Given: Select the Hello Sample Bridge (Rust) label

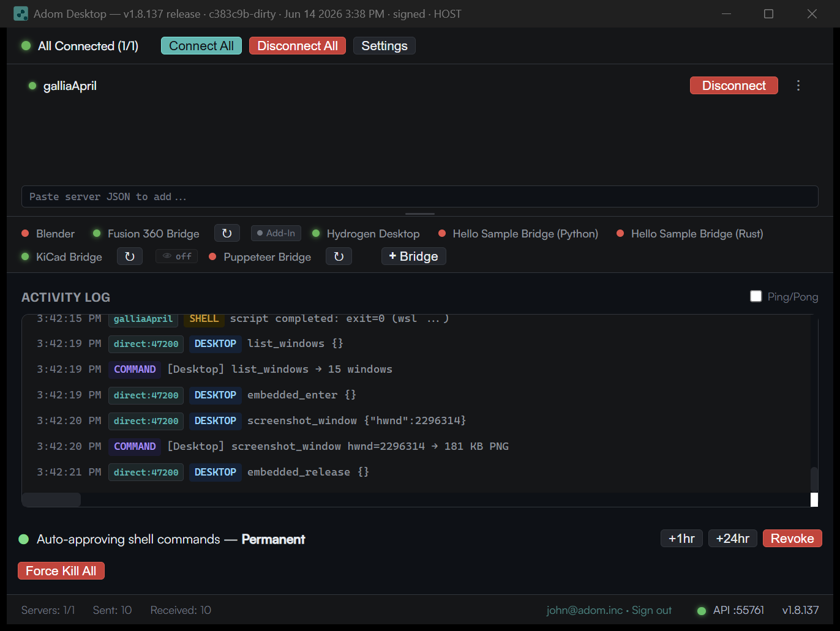Looking at the screenshot, I should tap(697, 234).
